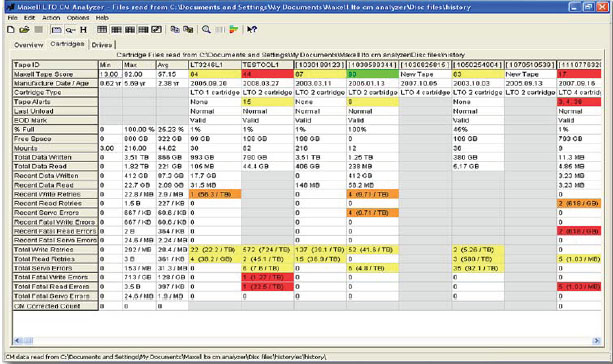Click the Total Data Written row header
613x364 pixels.
(55, 157)
